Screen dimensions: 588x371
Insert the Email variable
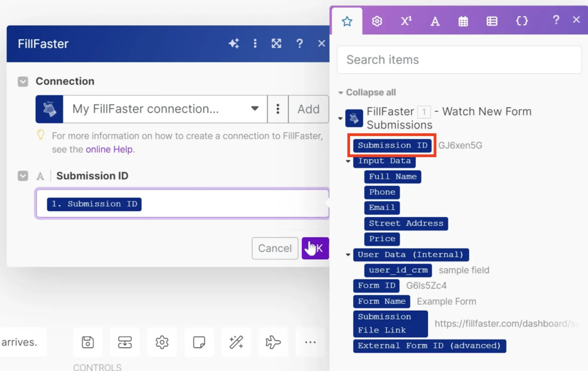pos(382,208)
